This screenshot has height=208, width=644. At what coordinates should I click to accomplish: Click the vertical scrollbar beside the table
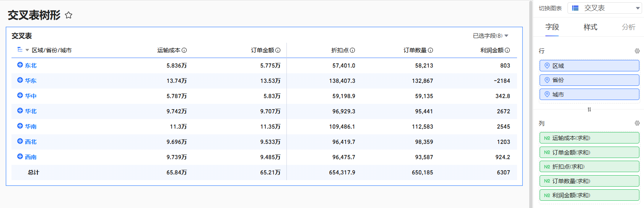pyautogui.click(x=530, y=104)
